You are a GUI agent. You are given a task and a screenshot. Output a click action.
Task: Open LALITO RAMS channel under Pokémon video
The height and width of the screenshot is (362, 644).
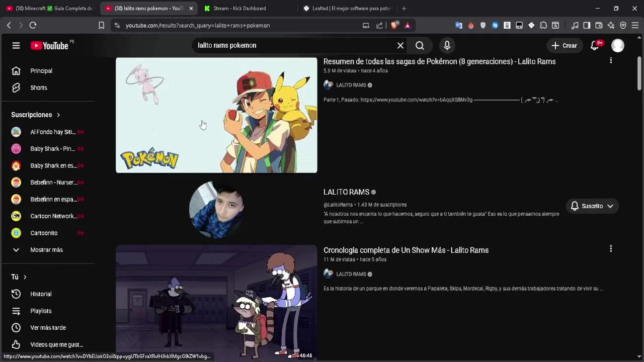pos(351,85)
